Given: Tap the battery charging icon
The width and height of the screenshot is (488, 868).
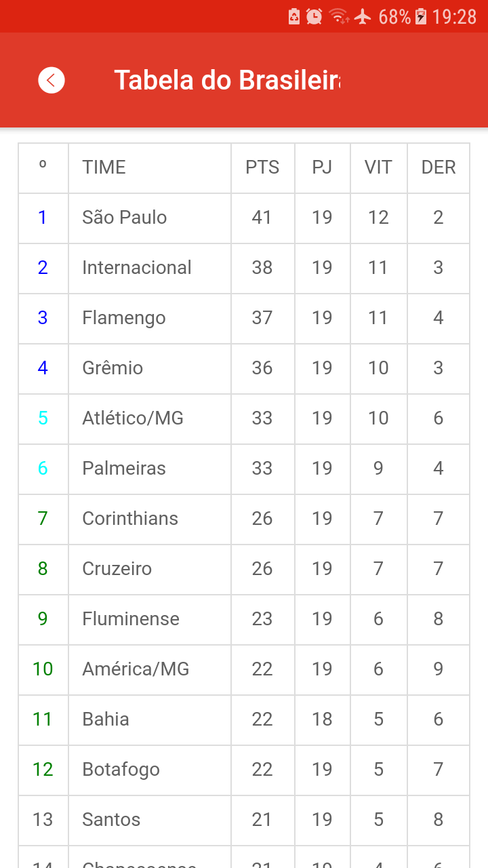Looking at the screenshot, I should pos(421,16).
